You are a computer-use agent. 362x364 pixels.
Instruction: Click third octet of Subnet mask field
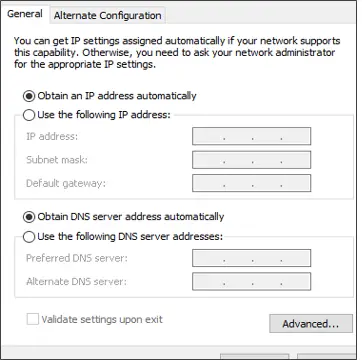coord(267,160)
